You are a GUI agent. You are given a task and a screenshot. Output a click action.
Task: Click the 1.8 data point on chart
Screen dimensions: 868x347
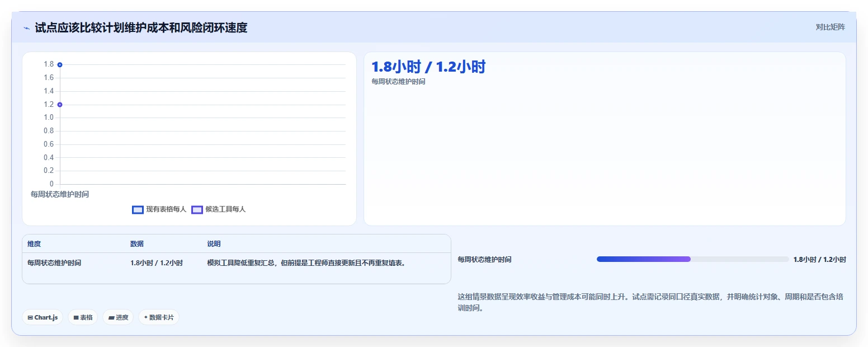[60, 65]
